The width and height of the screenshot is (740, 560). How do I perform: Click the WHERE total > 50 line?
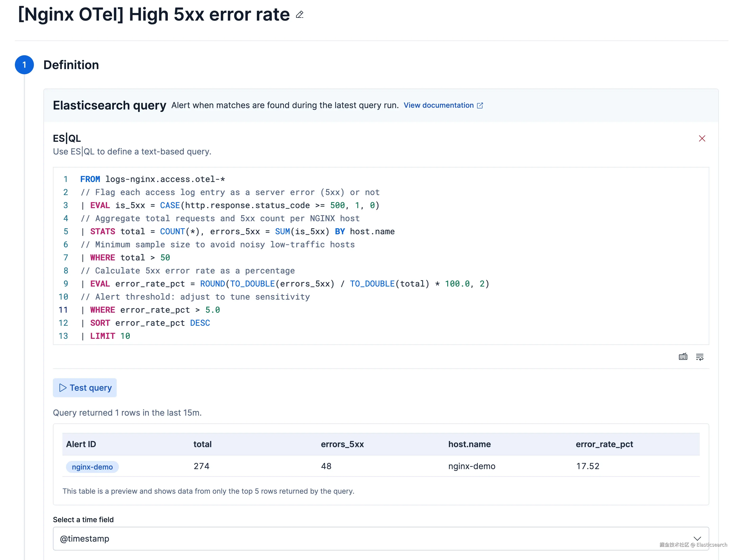pos(125,257)
